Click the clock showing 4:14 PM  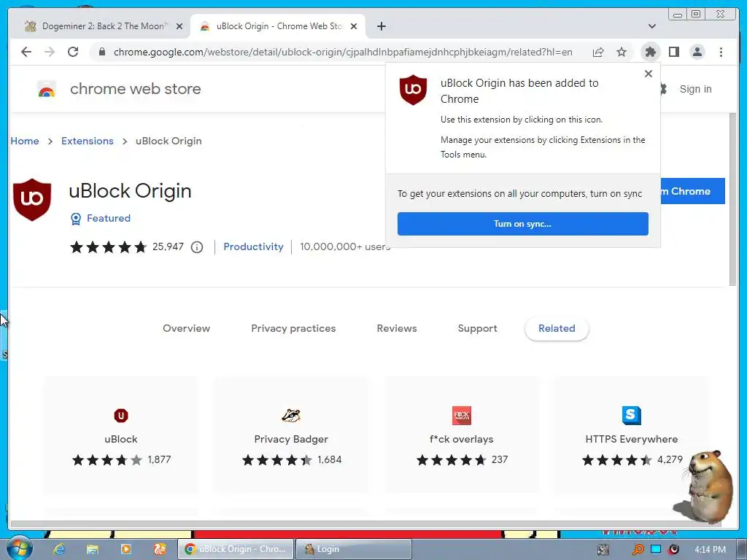tap(710, 550)
